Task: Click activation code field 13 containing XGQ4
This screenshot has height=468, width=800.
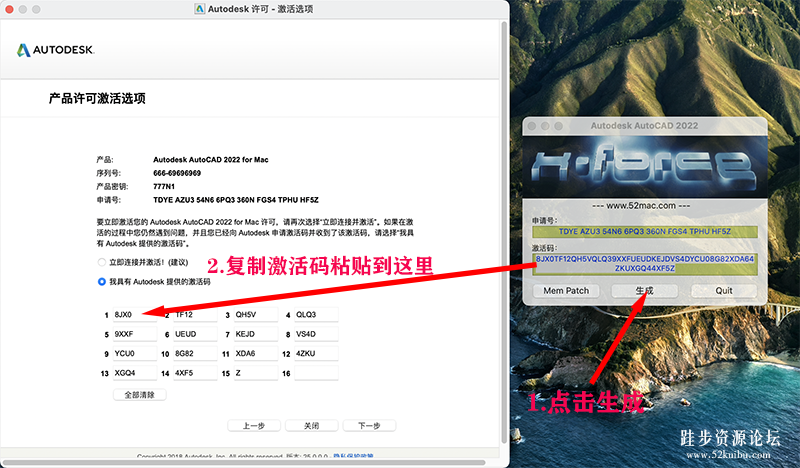Action: coord(135,373)
